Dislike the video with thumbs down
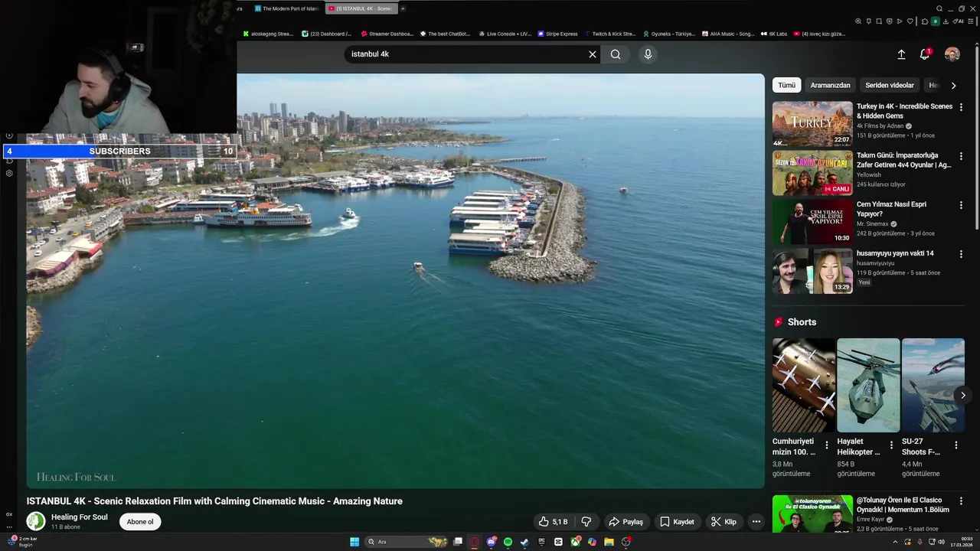Screen dimensions: 980x551 click(586, 522)
